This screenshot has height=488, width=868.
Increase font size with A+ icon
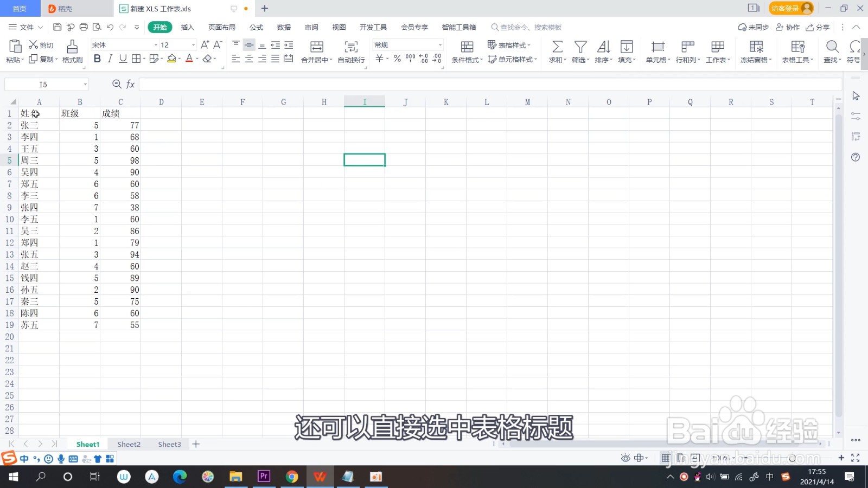click(205, 45)
